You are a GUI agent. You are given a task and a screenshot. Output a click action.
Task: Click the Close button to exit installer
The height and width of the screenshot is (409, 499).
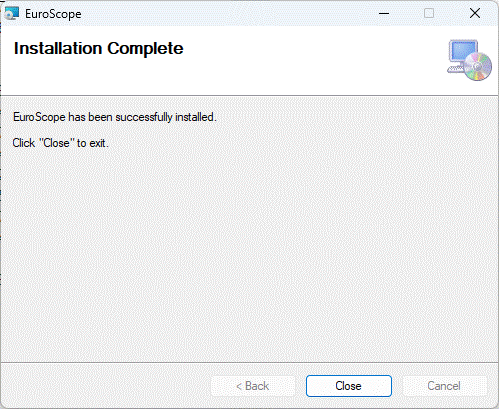point(349,386)
